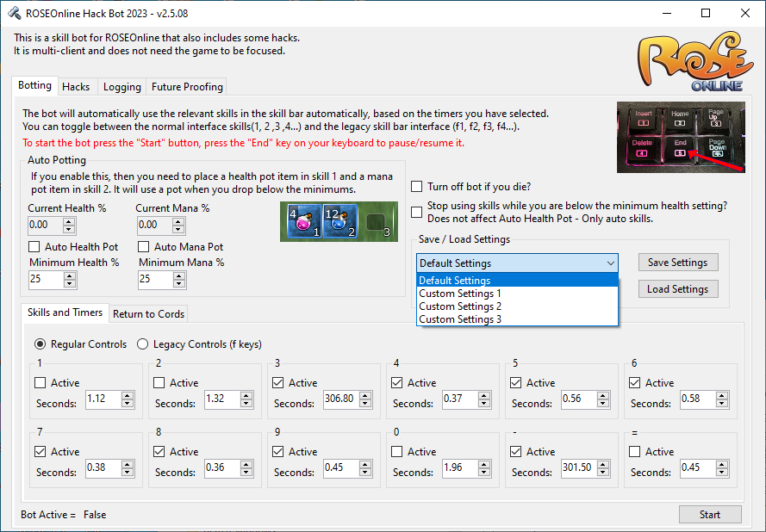The width and height of the screenshot is (766, 532).
Task: Enable Auto Health Pot checkbox
Action: [34, 246]
